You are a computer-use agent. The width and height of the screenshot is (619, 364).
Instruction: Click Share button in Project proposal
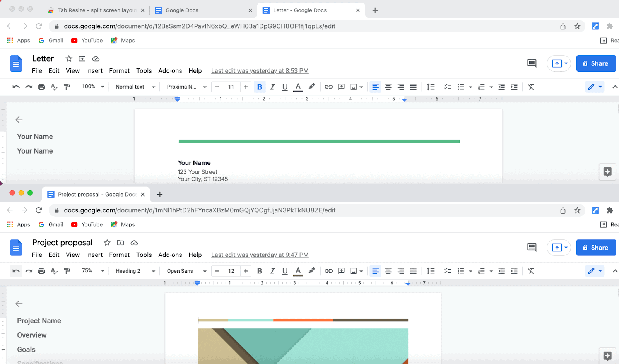click(596, 248)
